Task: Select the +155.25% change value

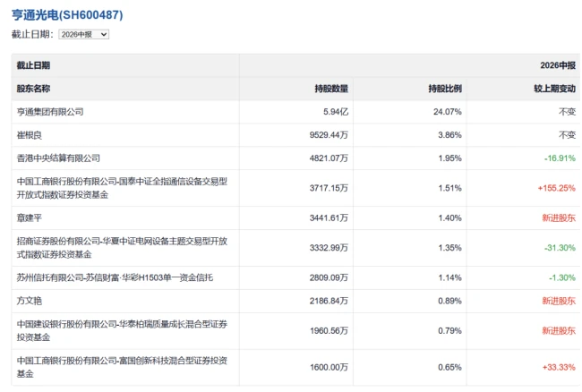Action: [x=557, y=188]
